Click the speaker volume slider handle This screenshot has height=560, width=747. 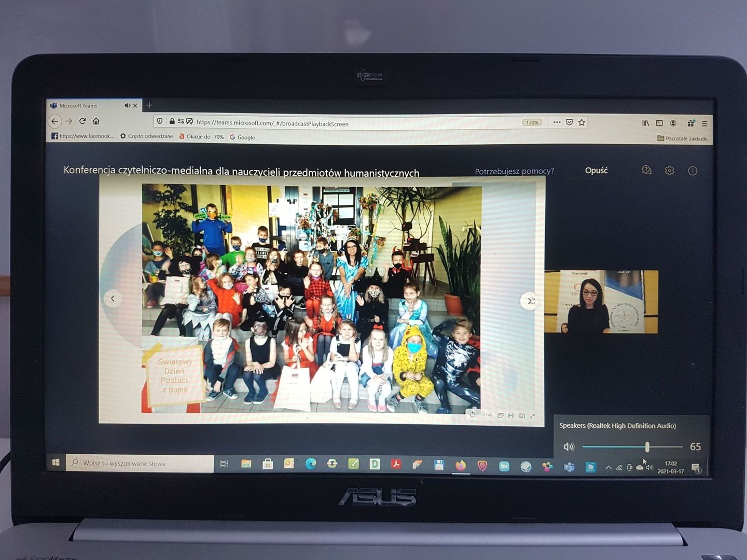tap(647, 446)
